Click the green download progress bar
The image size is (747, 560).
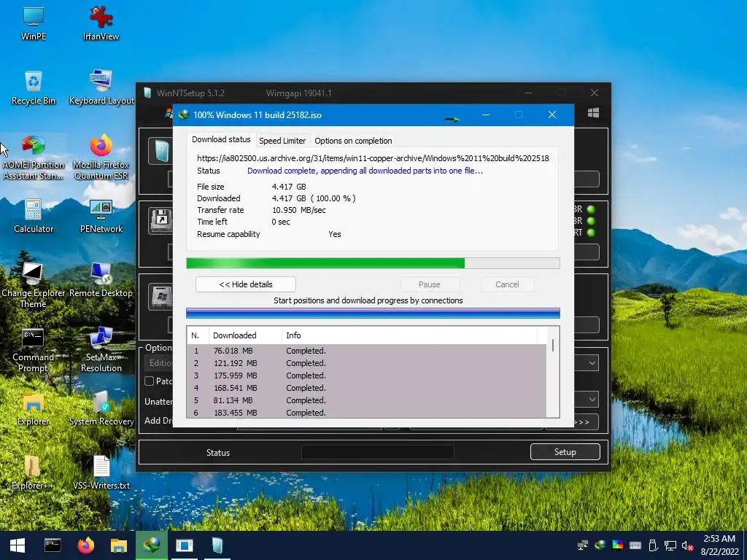(373, 263)
